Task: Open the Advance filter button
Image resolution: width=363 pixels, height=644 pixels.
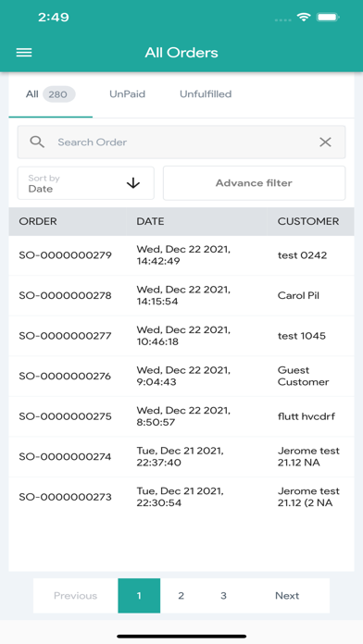Action: tap(254, 183)
